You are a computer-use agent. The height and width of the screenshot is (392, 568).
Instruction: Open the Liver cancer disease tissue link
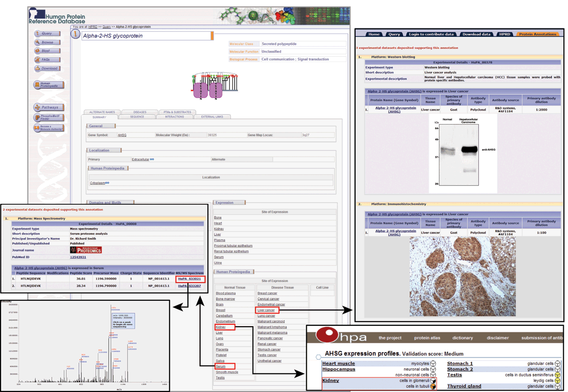point(266,310)
